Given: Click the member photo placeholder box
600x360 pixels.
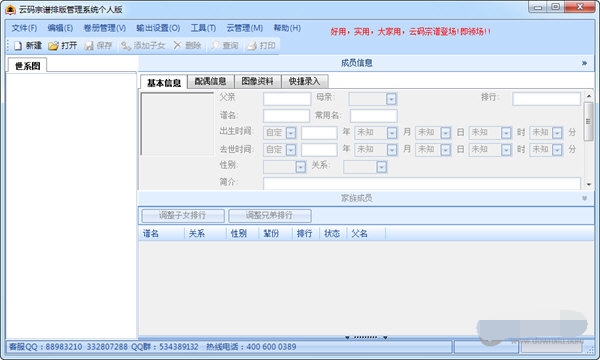Looking at the screenshot, I should point(177,124).
